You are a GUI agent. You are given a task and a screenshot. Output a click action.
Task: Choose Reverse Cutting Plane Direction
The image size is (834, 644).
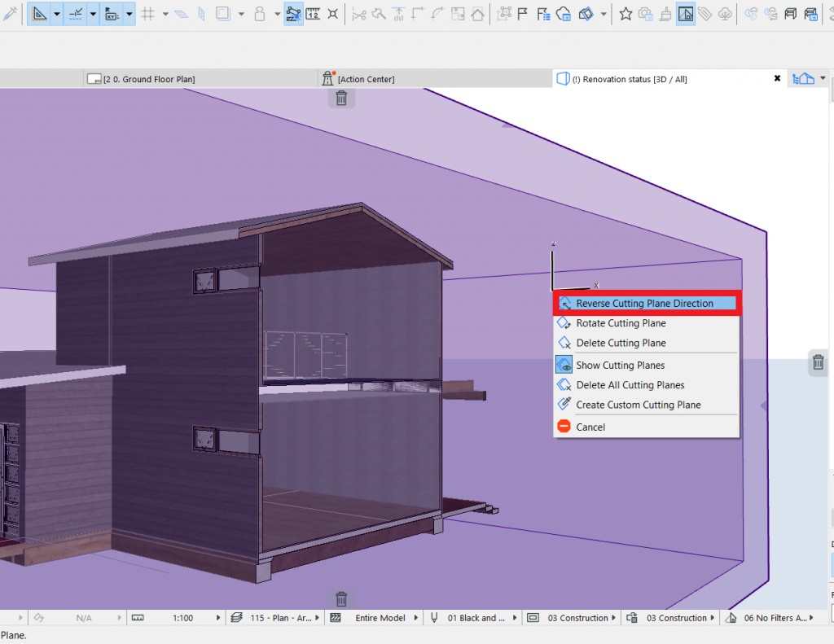click(646, 303)
